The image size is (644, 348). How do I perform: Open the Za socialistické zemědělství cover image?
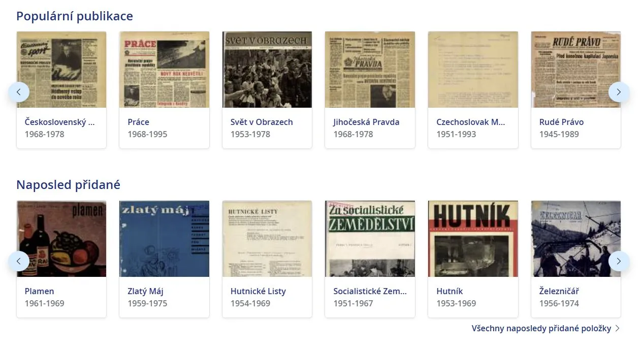pos(370,239)
